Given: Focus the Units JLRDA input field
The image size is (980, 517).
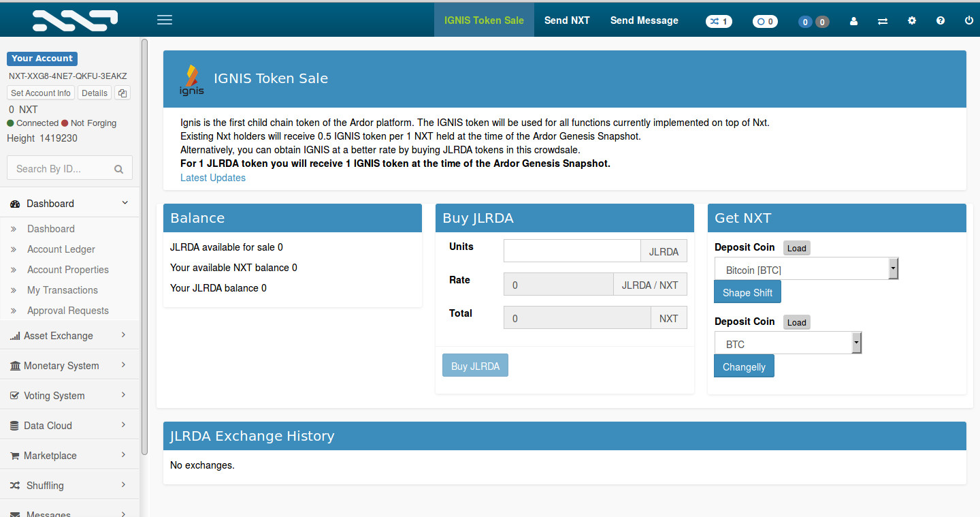Looking at the screenshot, I should 572,251.
